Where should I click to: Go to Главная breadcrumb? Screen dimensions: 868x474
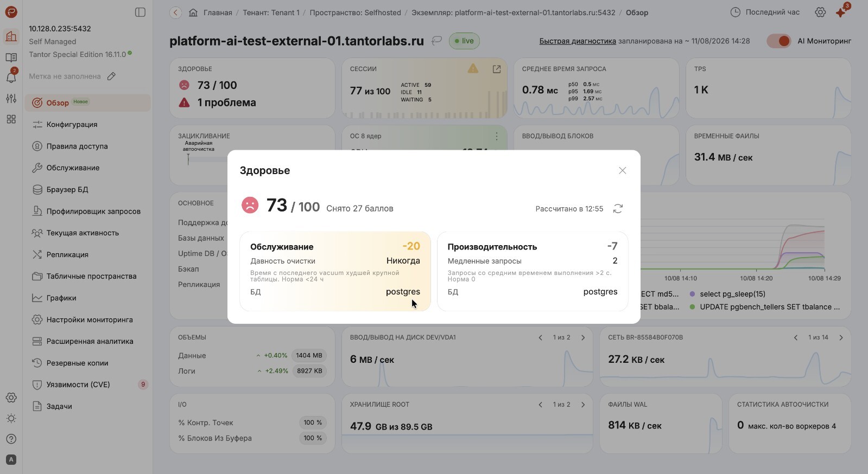218,12
